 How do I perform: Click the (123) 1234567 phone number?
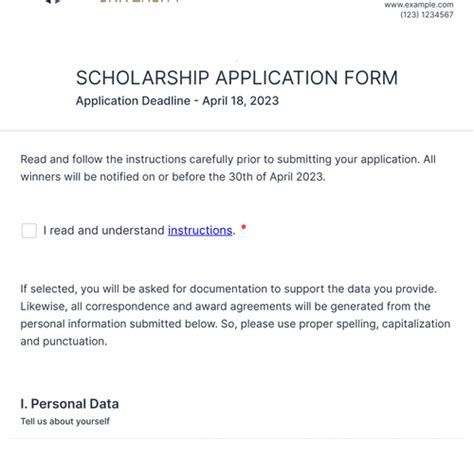427,15
